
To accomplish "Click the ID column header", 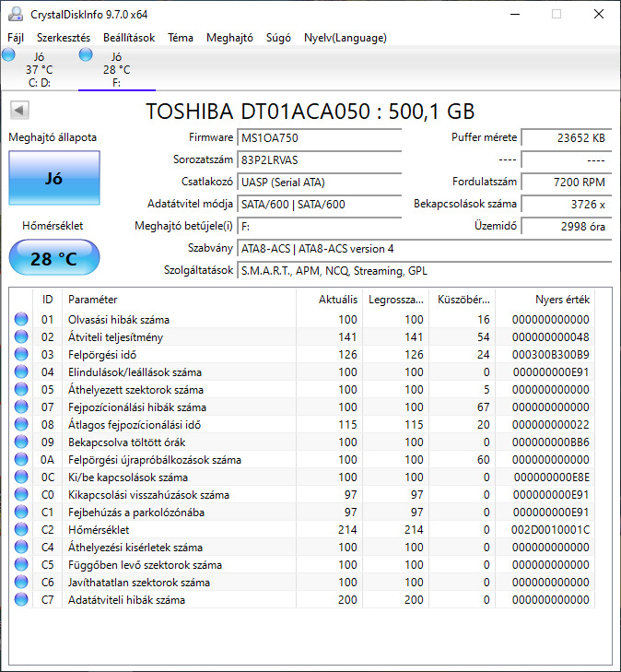I will click(48, 300).
